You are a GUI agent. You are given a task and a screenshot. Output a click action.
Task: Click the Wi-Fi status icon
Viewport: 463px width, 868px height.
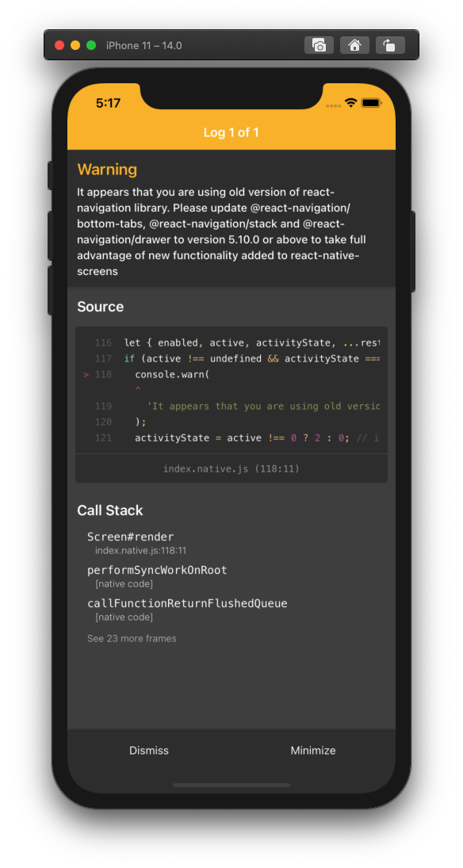click(350, 102)
